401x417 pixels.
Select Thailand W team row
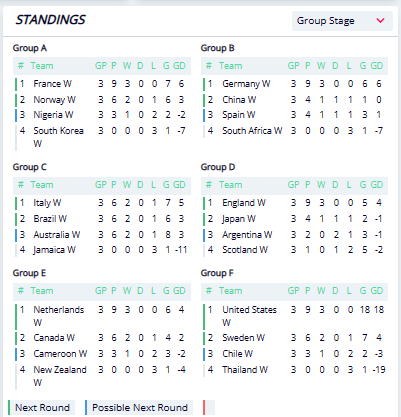coord(294,370)
